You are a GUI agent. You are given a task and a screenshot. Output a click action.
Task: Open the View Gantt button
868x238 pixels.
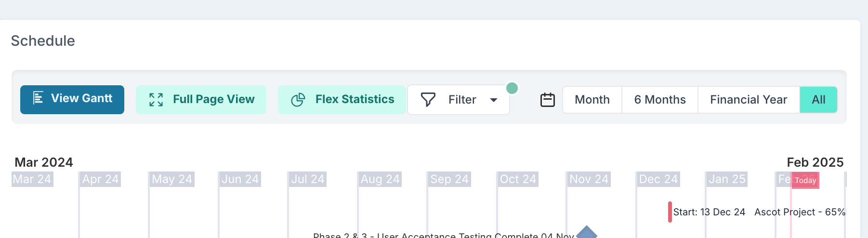(x=72, y=100)
